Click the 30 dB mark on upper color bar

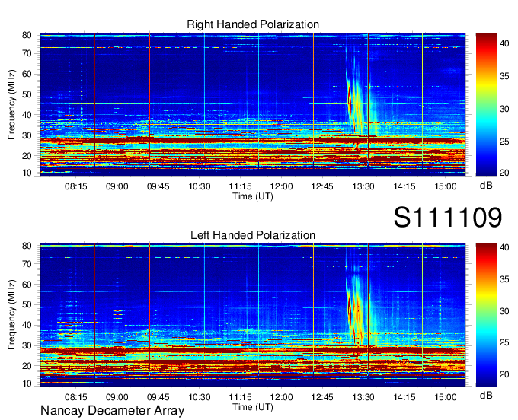[x=504, y=109]
